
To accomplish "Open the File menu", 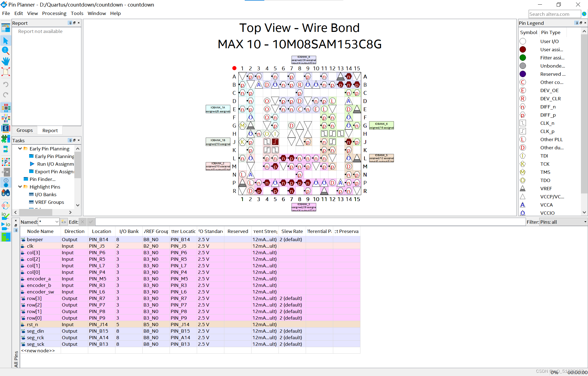I will pyautogui.click(x=6, y=13).
